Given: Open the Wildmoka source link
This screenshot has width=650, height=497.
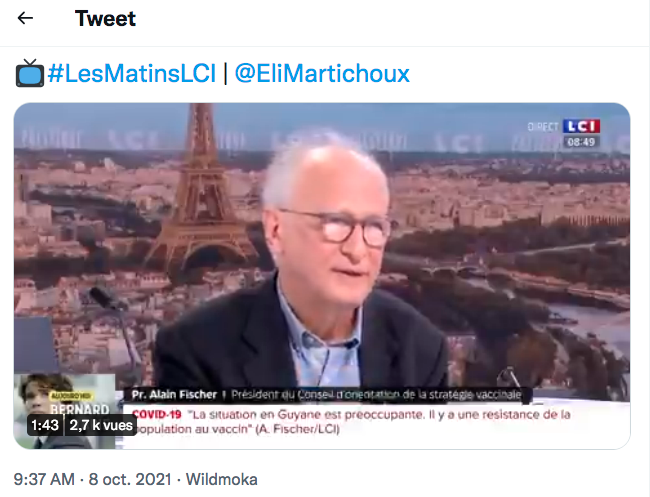Looking at the screenshot, I should (221, 480).
